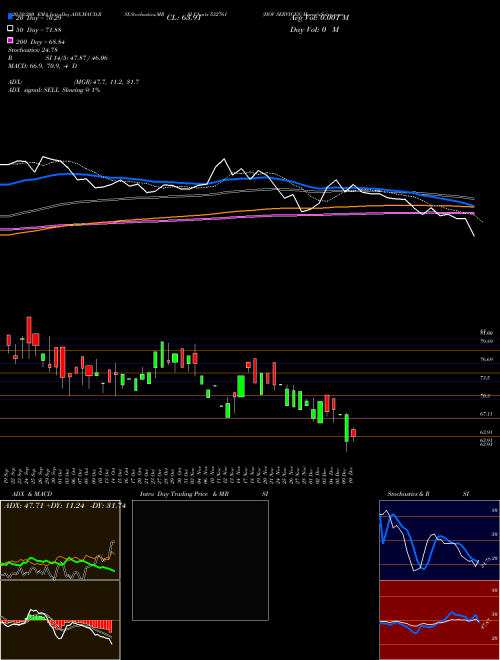Click the 70.3 price axis label
Screen dimensions: 500x660
485,396
